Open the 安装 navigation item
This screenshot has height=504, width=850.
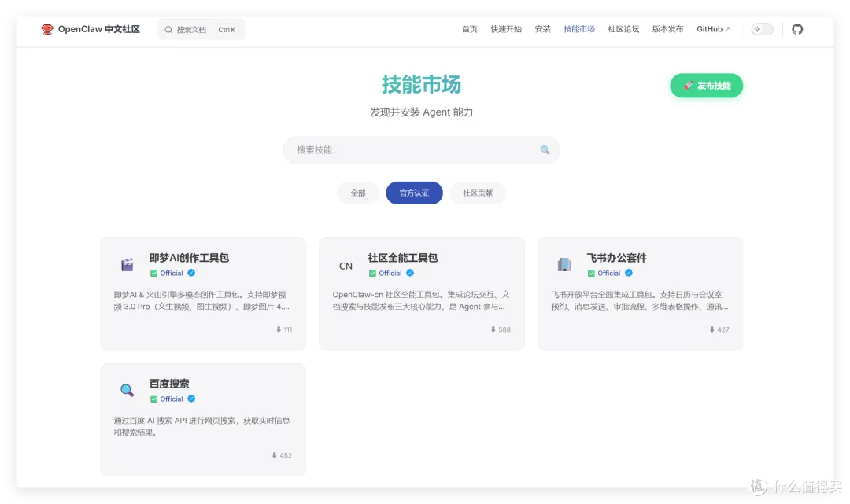coord(542,29)
